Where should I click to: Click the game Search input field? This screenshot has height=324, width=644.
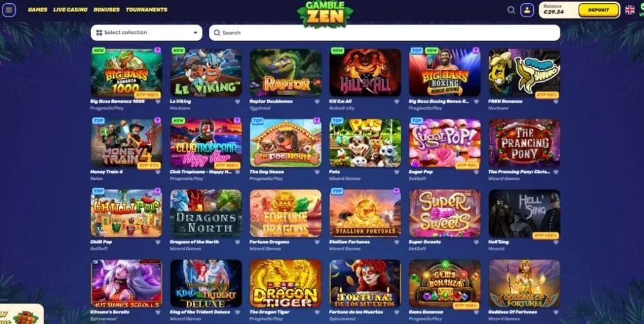384,33
